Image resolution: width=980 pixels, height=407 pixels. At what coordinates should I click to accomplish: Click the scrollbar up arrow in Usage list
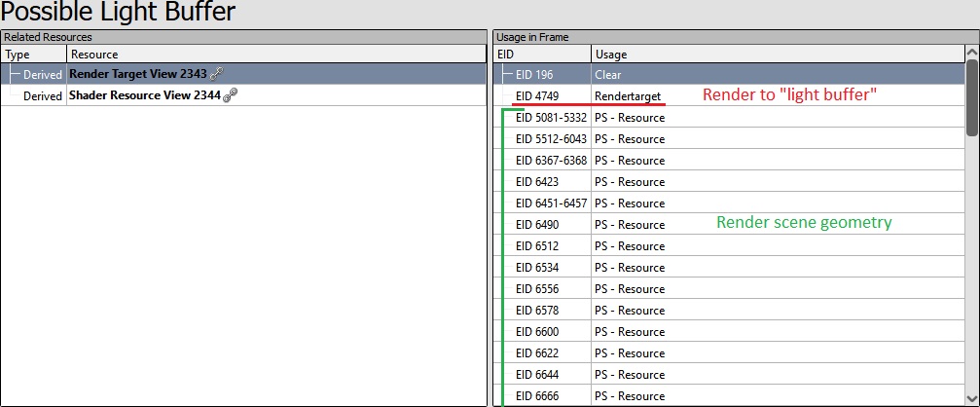(x=971, y=55)
